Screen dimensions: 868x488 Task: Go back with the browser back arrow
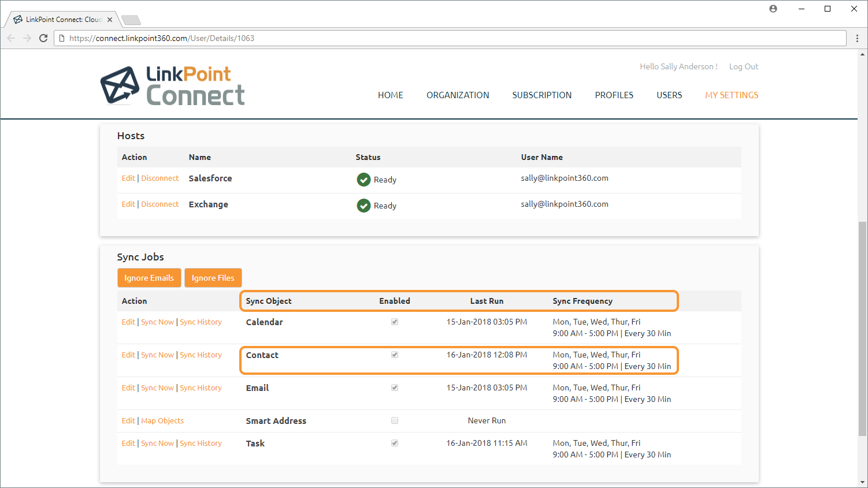(11, 38)
